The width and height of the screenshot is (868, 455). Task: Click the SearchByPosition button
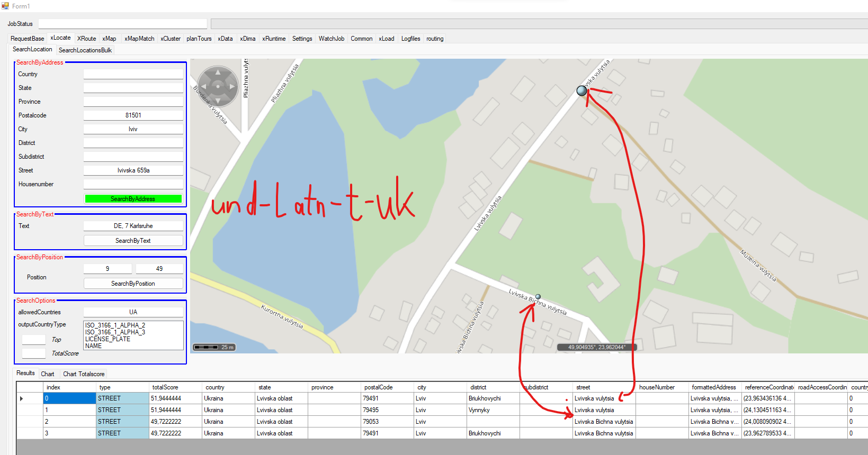(x=133, y=284)
